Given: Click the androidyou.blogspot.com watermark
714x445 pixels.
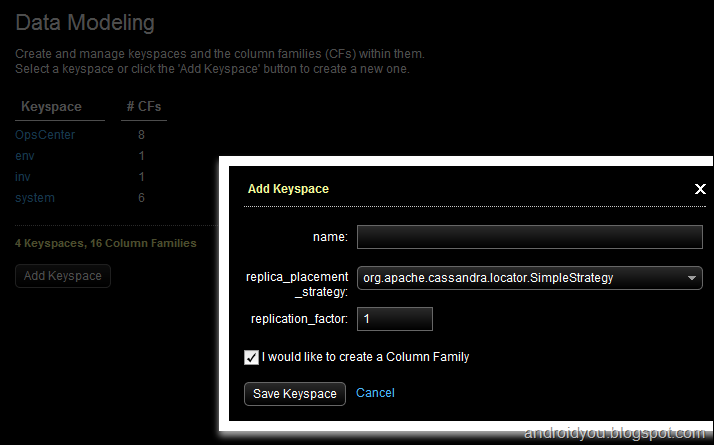Looking at the screenshot, I should [617, 433].
